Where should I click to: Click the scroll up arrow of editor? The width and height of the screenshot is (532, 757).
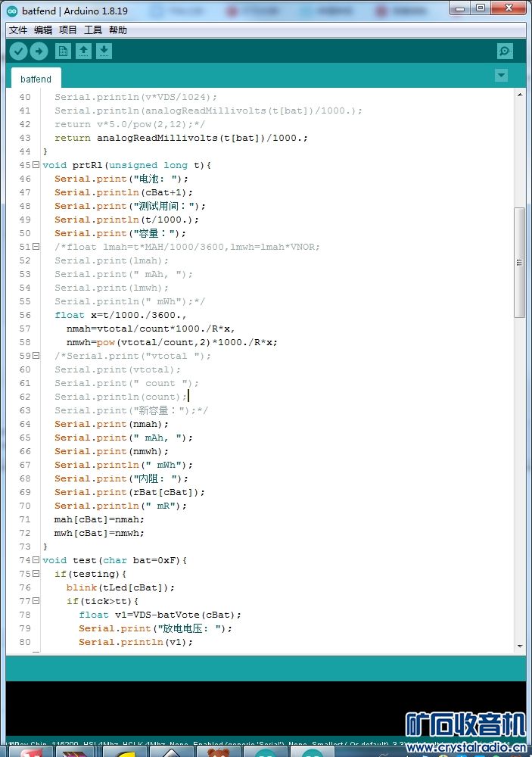tap(519, 95)
